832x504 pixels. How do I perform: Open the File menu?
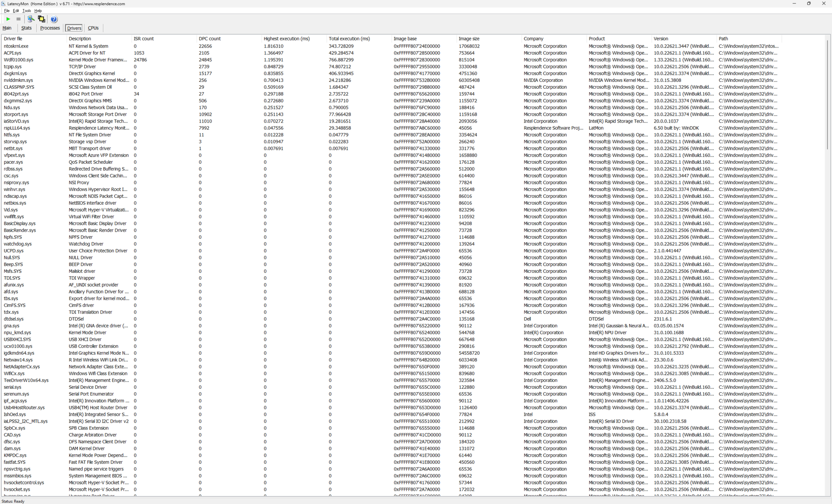[6, 11]
